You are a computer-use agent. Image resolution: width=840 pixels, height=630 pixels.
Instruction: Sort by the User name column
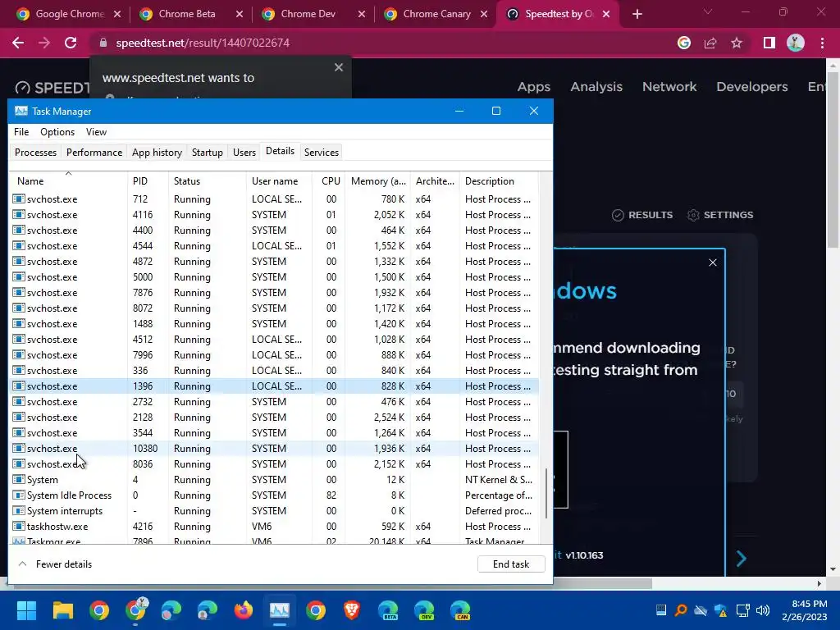[x=279, y=181]
